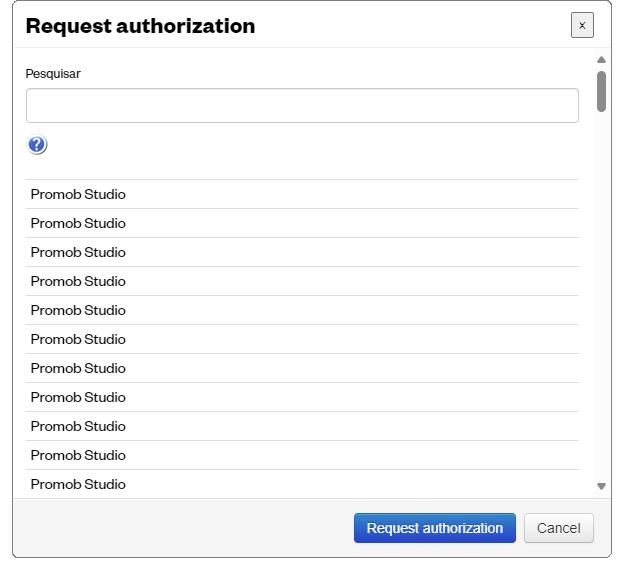Close the Request authorization dialog with X
The height and width of the screenshot is (571, 625).
582,25
